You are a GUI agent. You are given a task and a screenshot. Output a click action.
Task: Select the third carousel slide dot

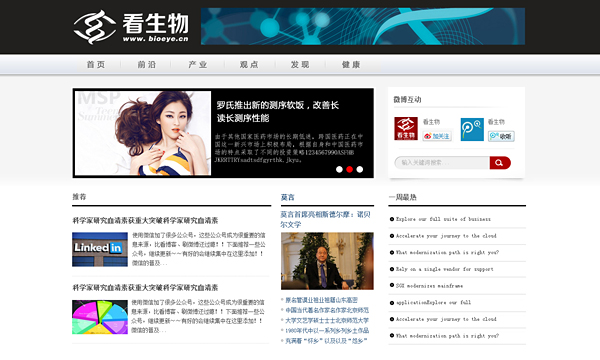tap(360, 169)
